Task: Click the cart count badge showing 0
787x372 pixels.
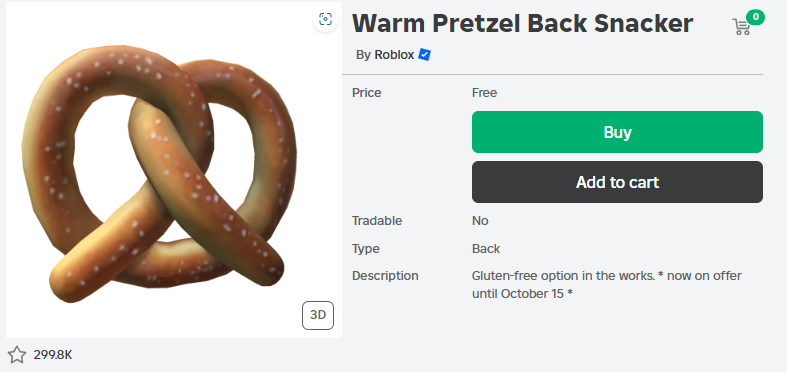Action: [x=755, y=18]
